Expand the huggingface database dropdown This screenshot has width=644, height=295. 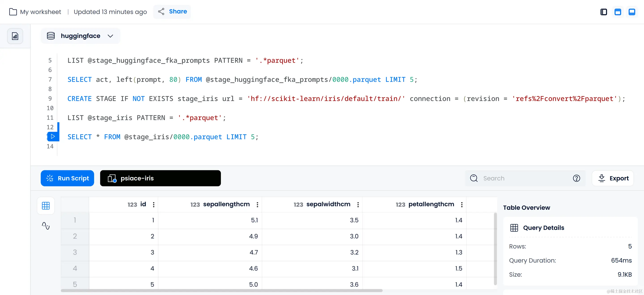coord(110,36)
